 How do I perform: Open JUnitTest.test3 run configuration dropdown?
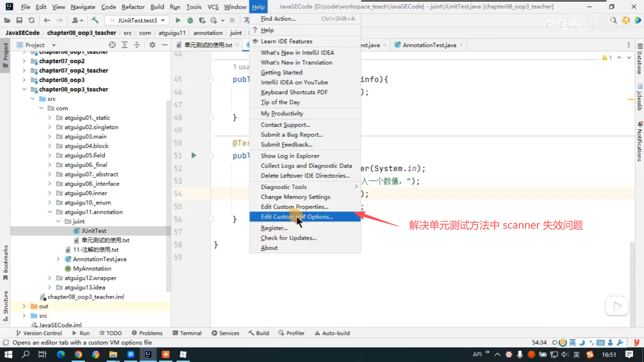pos(137,20)
